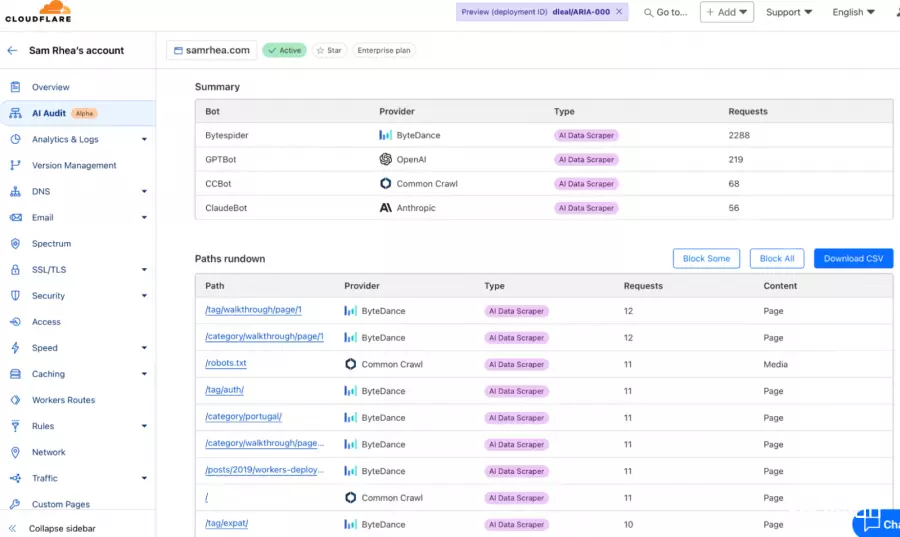Click the Speed lightning bolt icon
The width and height of the screenshot is (900, 537).
[x=15, y=348]
